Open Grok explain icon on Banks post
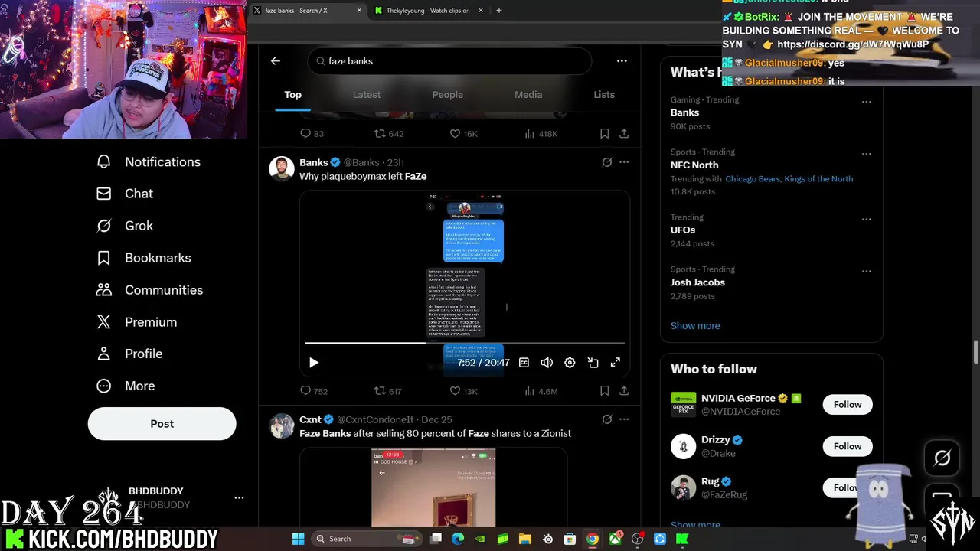The height and width of the screenshot is (551, 980). tap(606, 162)
